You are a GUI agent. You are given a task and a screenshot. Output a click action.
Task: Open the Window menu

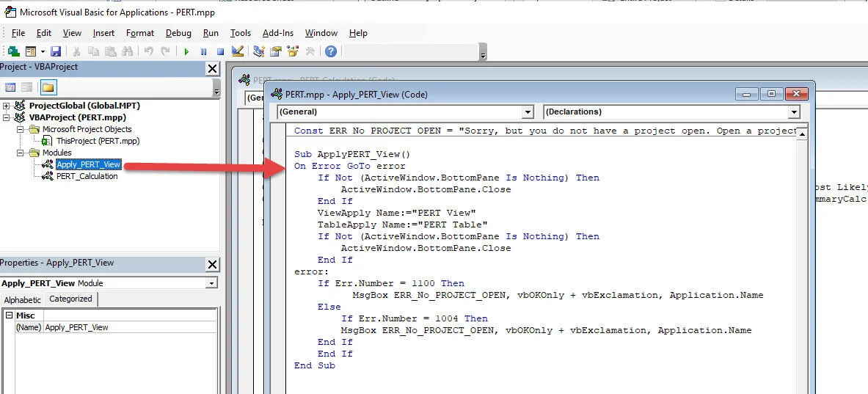tap(321, 33)
